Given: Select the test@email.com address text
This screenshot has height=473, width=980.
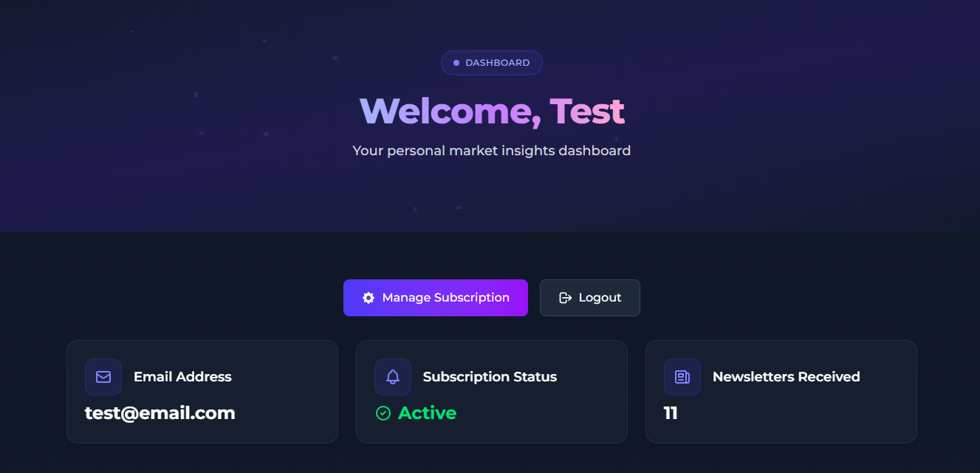Looking at the screenshot, I should click(x=160, y=413).
